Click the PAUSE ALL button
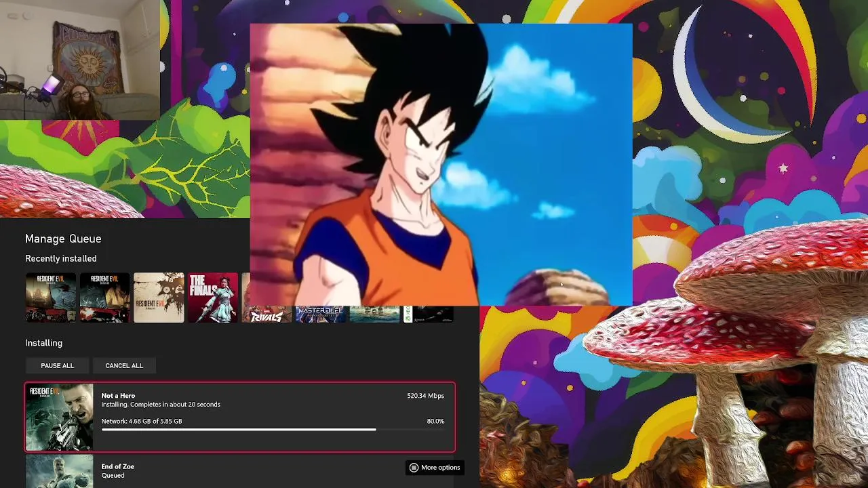This screenshot has width=868, height=488. point(57,365)
